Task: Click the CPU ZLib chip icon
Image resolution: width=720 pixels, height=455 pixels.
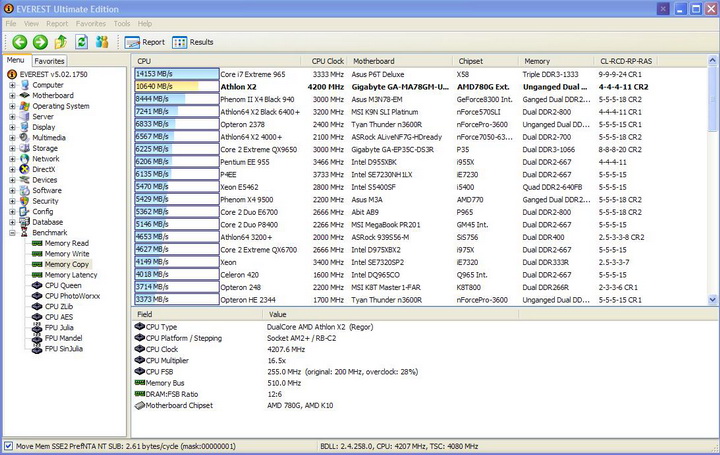Action: pyautogui.click(x=37, y=307)
